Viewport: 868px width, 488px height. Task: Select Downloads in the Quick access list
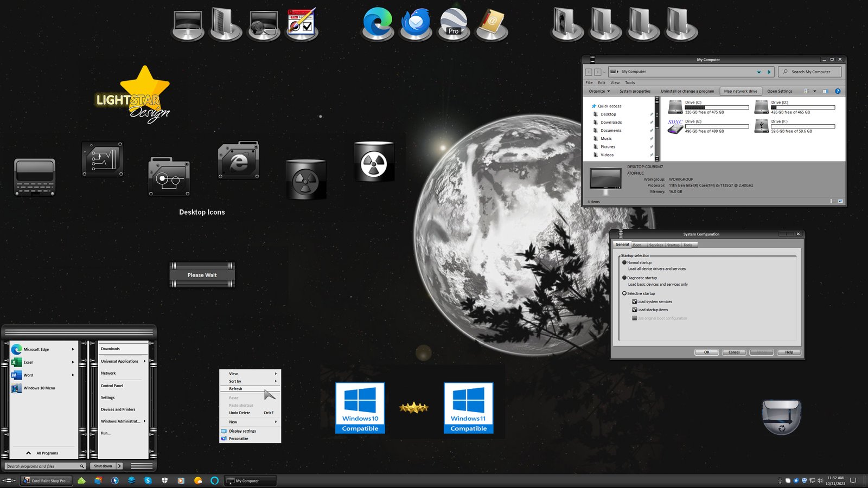pos(611,123)
